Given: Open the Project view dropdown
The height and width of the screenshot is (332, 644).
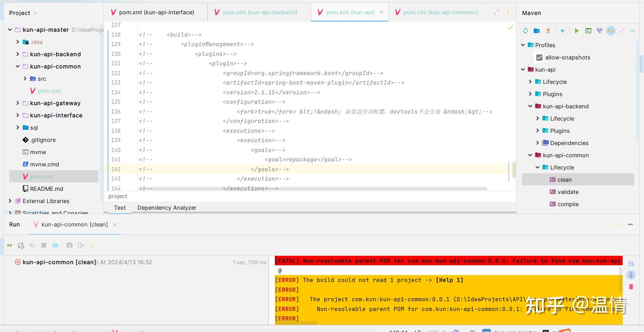Looking at the screenshot, I should (35, 13).
